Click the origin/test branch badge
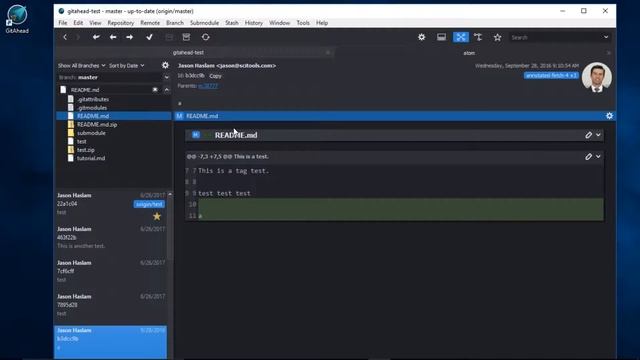 point(149,204)
